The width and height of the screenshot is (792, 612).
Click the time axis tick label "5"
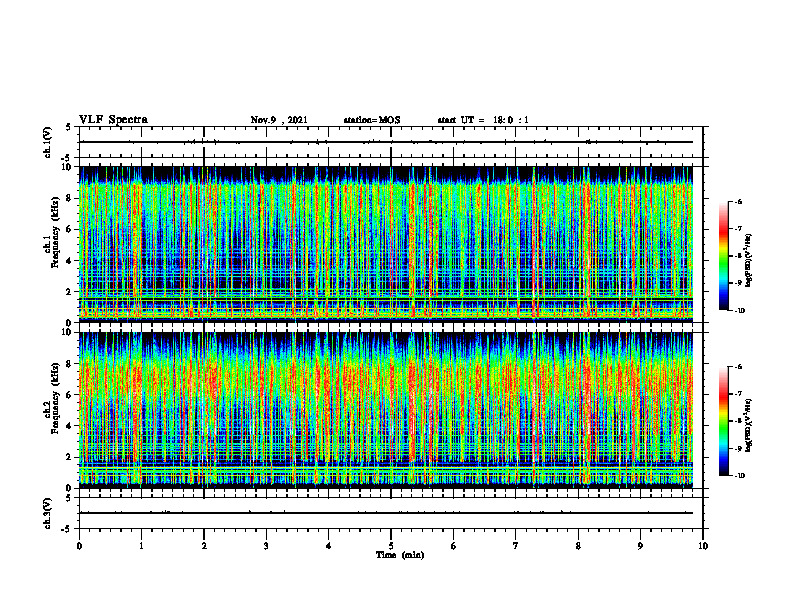pyautogui.click(x=391, y=546)
